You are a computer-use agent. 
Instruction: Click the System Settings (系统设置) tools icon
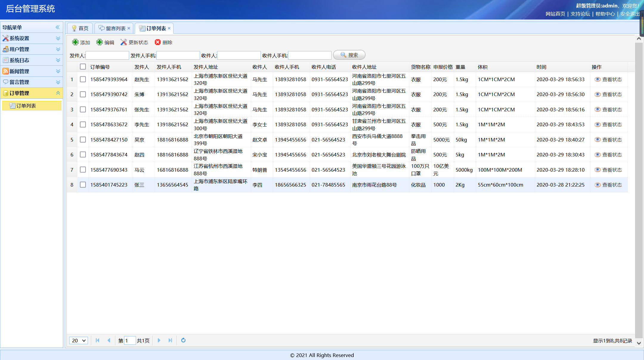[x=5, y=38]
